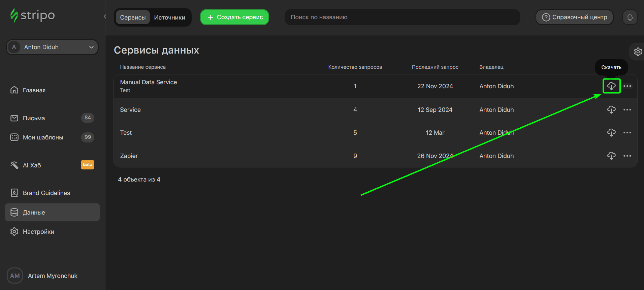Open table settings gear icon
The width and height of the screenshot is (644, 290).
pos(638,52)
